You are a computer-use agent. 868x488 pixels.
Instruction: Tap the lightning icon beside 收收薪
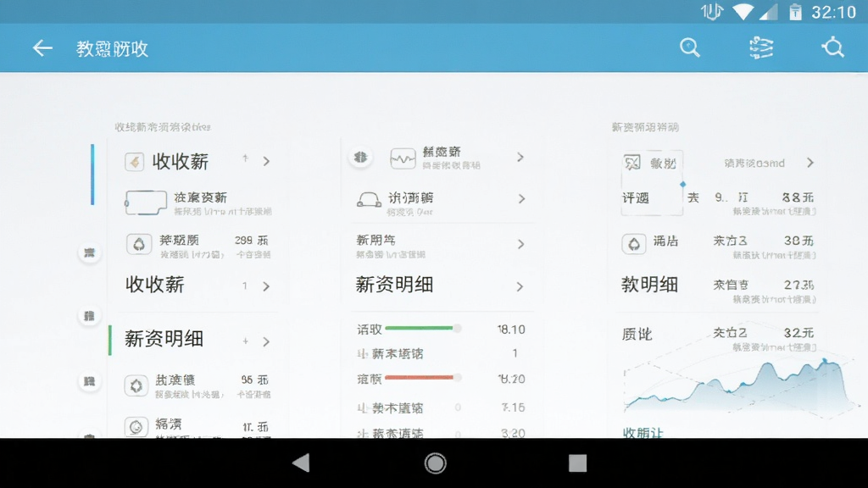pyautogui.click(x=135, y=162)
